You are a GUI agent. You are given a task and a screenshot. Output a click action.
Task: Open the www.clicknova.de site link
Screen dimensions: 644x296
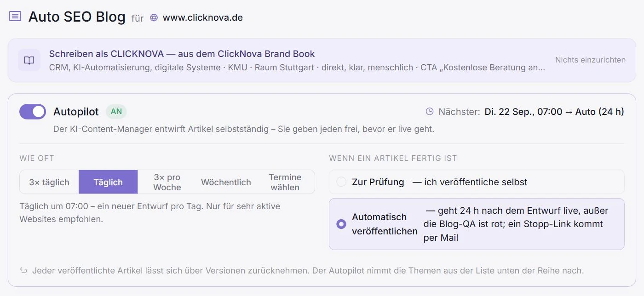tap(203, 18)
